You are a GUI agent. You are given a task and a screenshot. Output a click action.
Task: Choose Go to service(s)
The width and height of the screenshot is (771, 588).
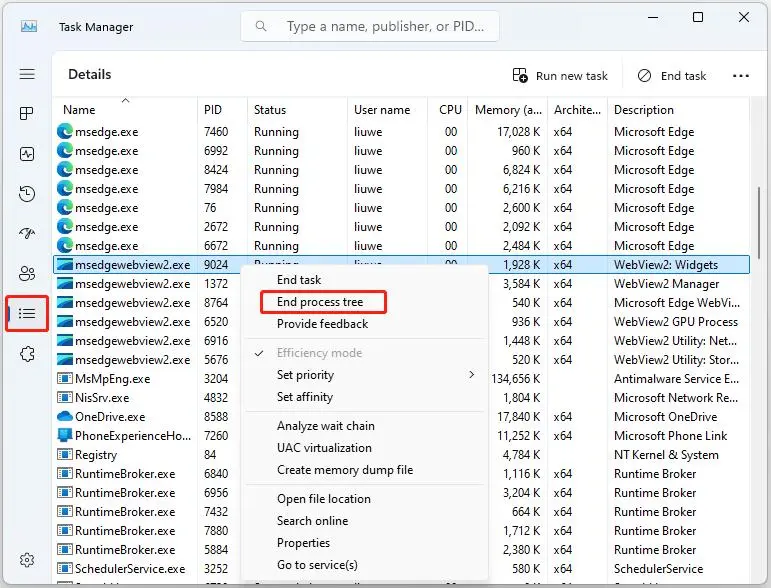(317, 565)
